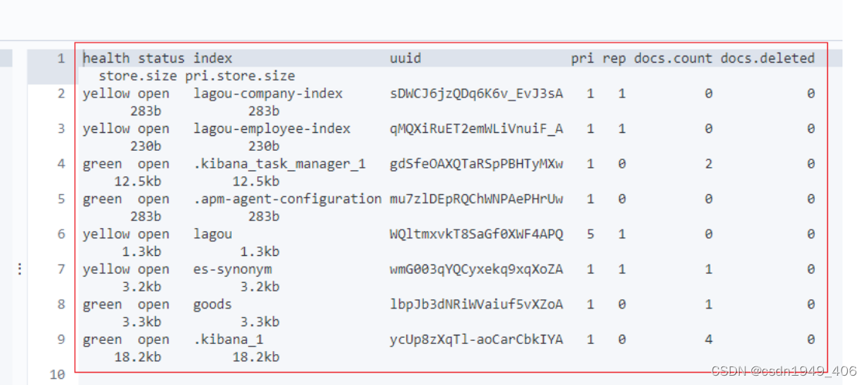Click the 'pri.store.size' header text
Image resolution: width=868 pixels, height=385 pixels.
(x=240, y=76)
